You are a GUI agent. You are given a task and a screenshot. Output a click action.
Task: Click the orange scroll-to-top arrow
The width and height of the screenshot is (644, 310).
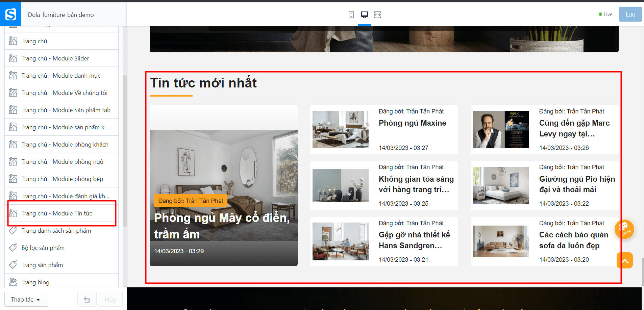(625, 261)
